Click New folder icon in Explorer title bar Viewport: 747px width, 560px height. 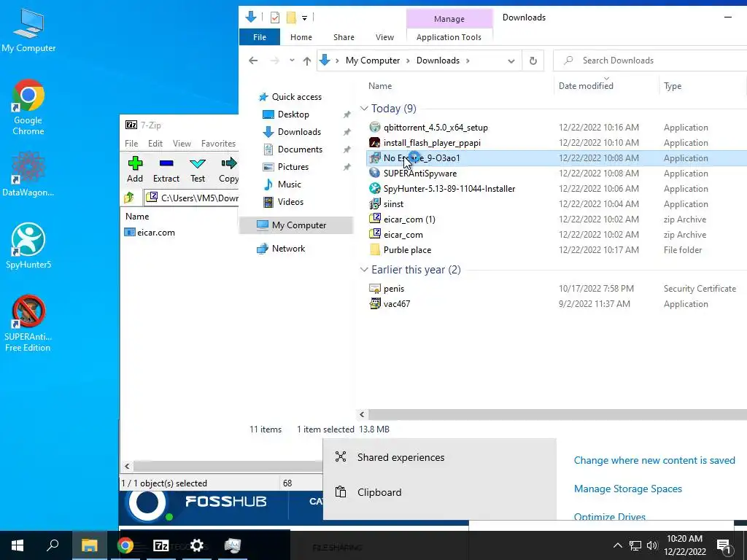click(x=291, y=17)
